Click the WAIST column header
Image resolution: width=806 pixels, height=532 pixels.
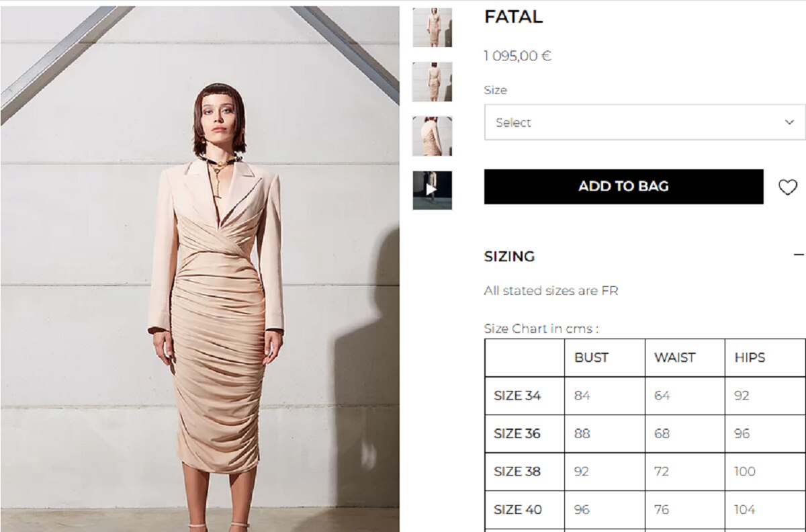click(674, 357)
